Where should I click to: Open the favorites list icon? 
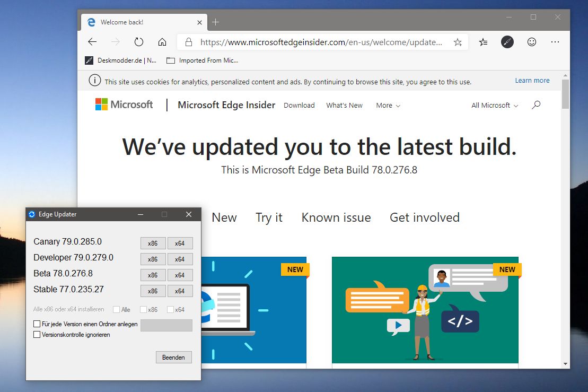483,42
